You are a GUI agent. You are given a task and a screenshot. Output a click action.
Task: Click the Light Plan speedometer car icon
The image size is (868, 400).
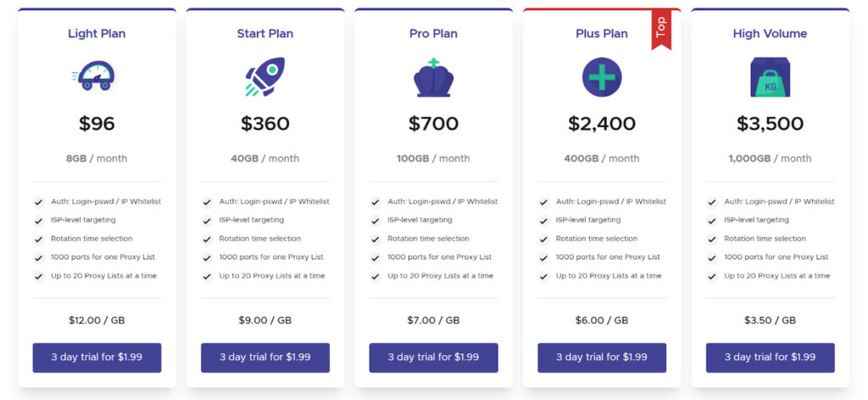(x=94, y=76)
